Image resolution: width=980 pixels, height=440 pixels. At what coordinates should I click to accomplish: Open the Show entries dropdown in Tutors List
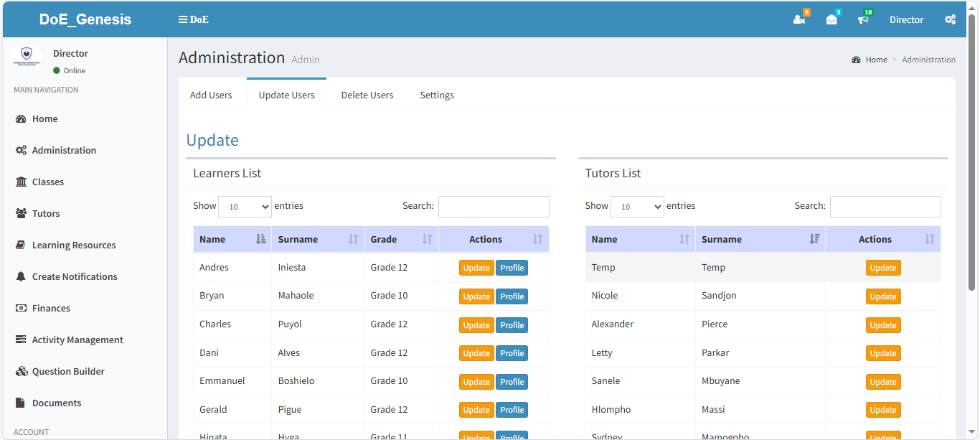(637, 206)
